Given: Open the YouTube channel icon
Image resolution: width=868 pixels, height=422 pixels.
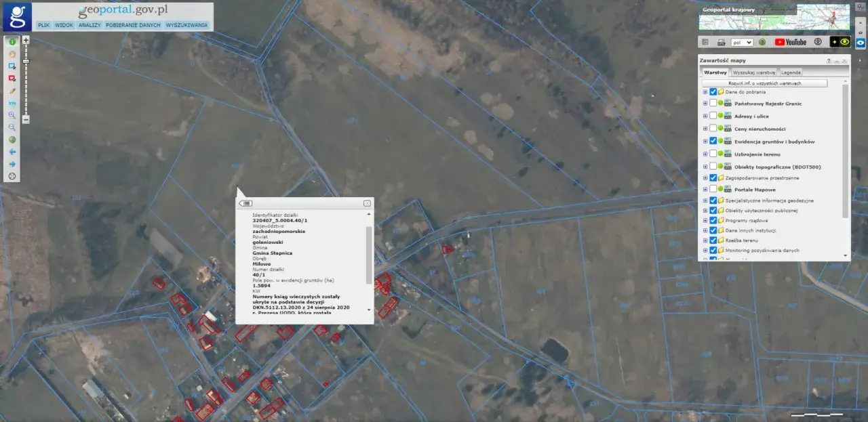Looking at the screenshot, I should tap(790, 42).
